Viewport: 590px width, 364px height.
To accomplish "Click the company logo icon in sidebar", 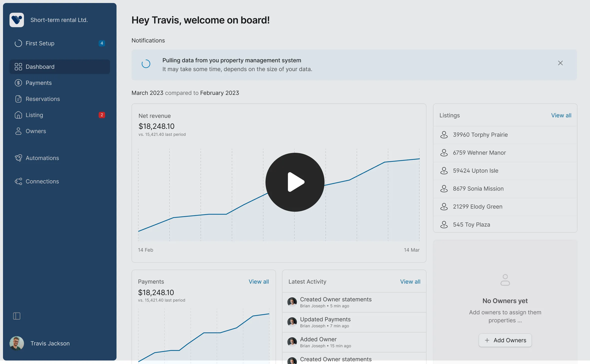I will [17, 20].
